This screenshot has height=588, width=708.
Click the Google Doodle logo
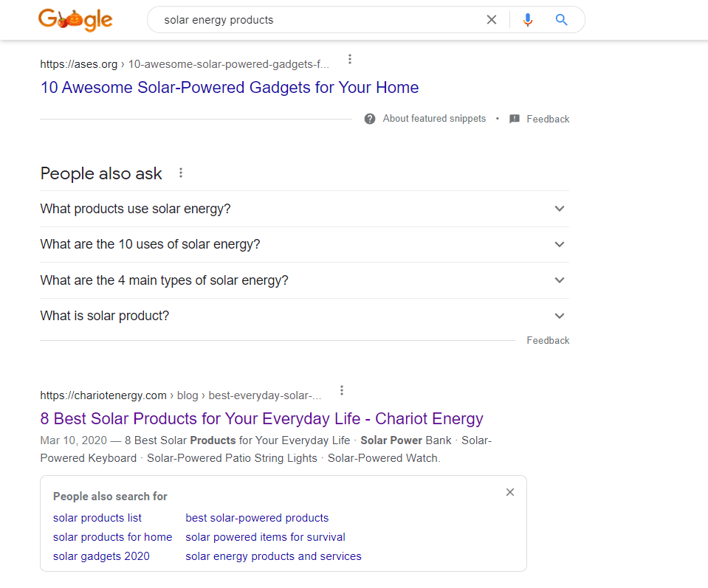pos(75,20)
